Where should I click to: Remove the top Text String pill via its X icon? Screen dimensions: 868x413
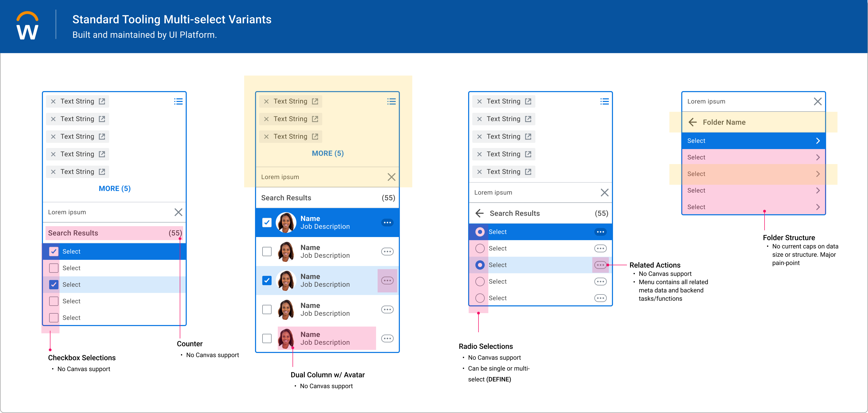(x=53, y=101)
